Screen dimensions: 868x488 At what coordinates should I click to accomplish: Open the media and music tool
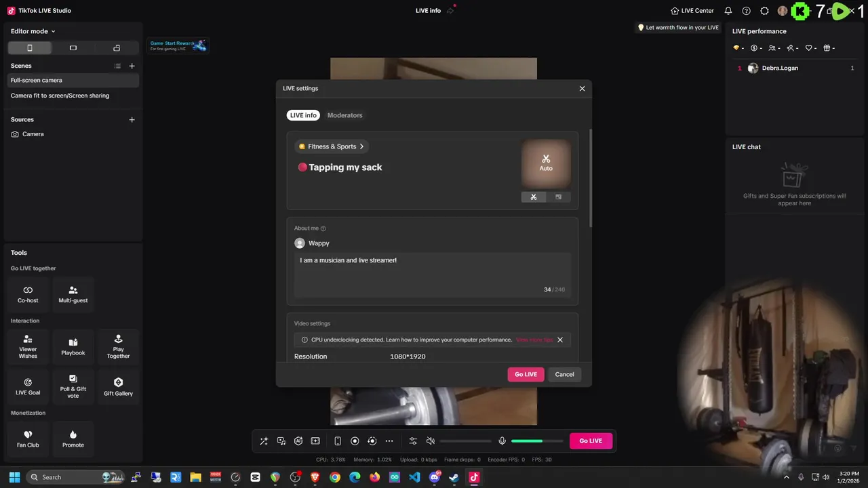click(x=281, y=441)
